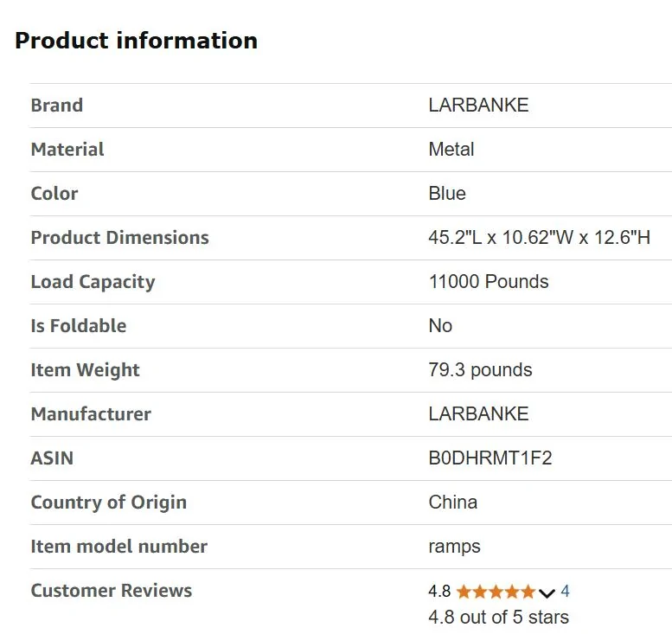The image size is (672, 634).
Task: Click the Blue color value
Action: click(x=447, y=194)
